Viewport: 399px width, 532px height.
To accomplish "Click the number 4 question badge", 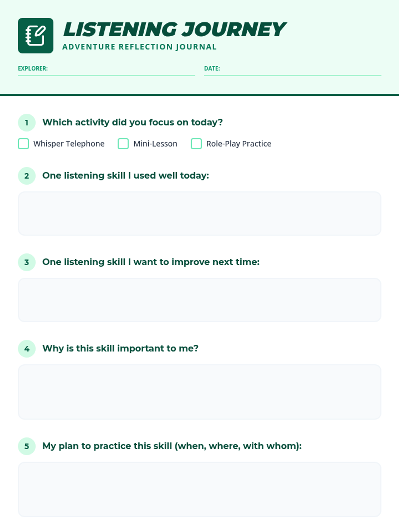I will (x=27, y=349).
